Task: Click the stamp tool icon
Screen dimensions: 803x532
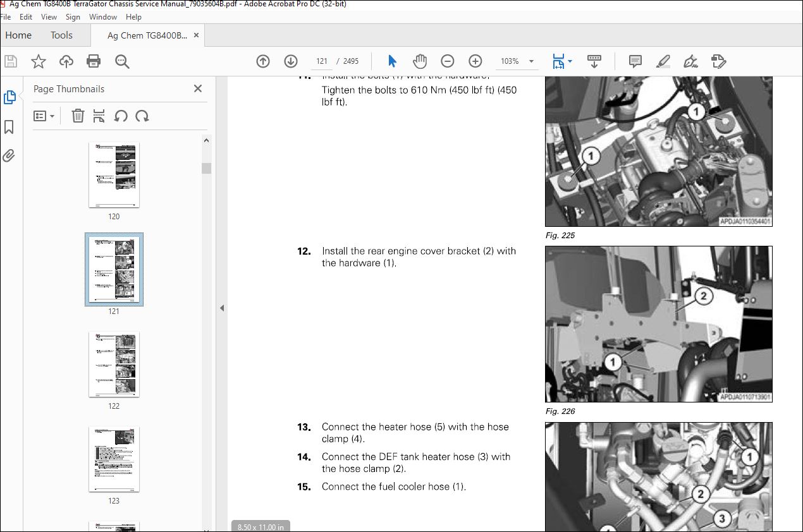Action: pyautogui.click(x=718, y=61)
